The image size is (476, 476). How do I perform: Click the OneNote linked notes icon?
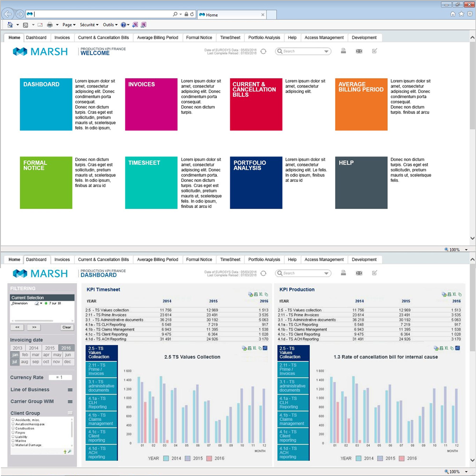(x=144, y=25)
